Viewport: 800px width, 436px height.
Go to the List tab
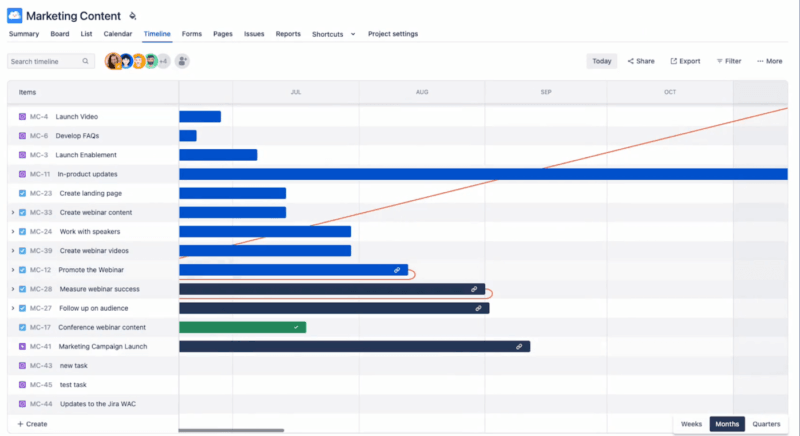(86, 34)
